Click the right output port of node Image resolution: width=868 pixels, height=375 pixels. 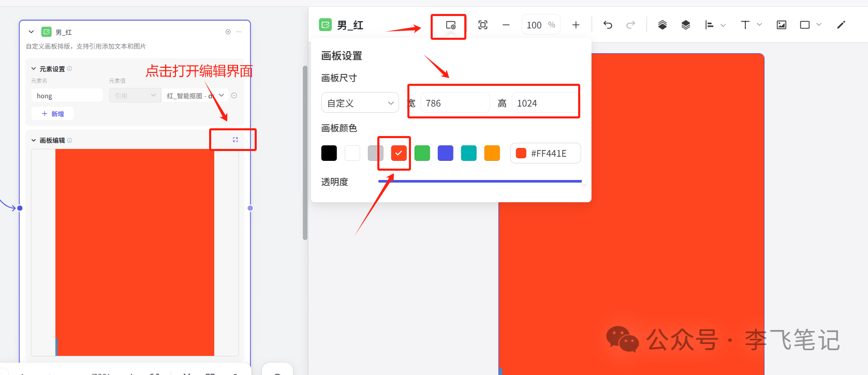[x=251, y=208]
